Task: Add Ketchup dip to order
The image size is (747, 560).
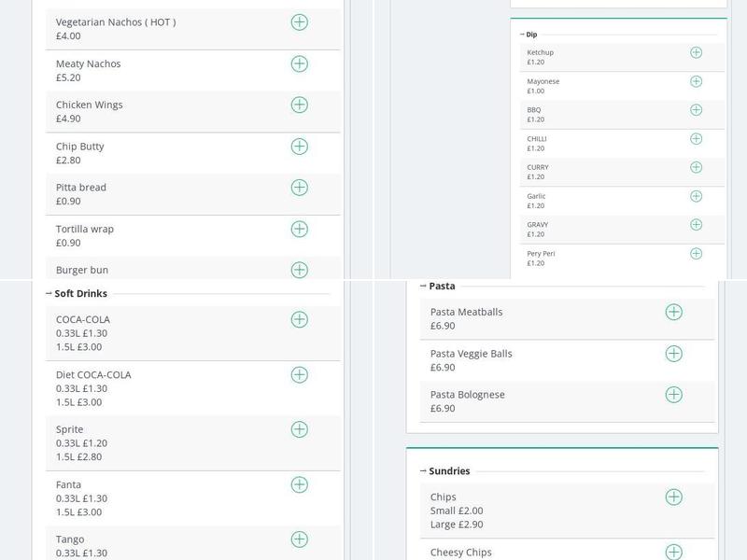Action: pos(696,52)
